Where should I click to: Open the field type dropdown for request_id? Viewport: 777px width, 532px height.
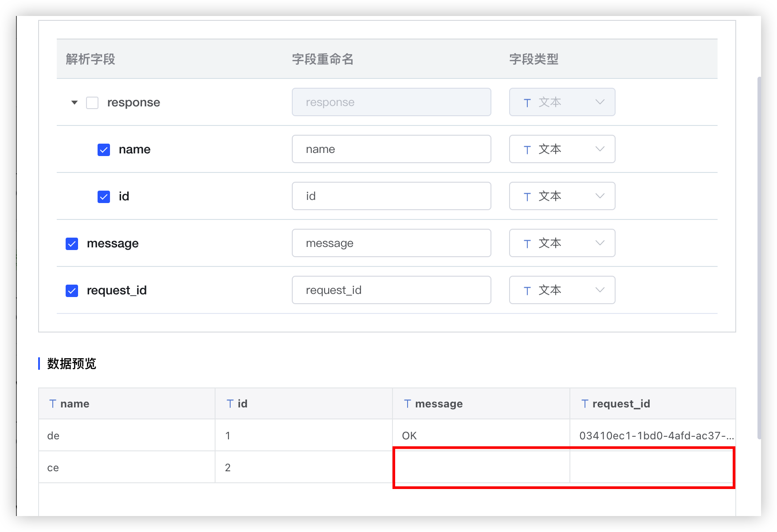coord(600,290)
